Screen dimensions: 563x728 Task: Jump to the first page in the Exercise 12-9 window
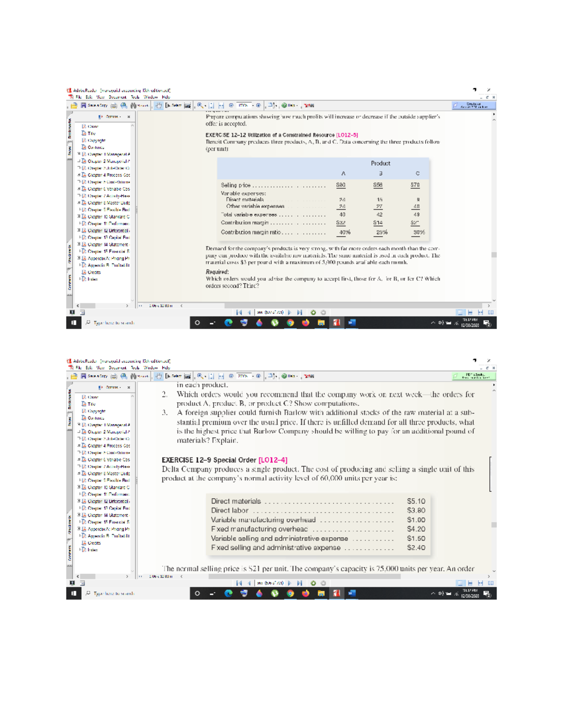[239, 583]
